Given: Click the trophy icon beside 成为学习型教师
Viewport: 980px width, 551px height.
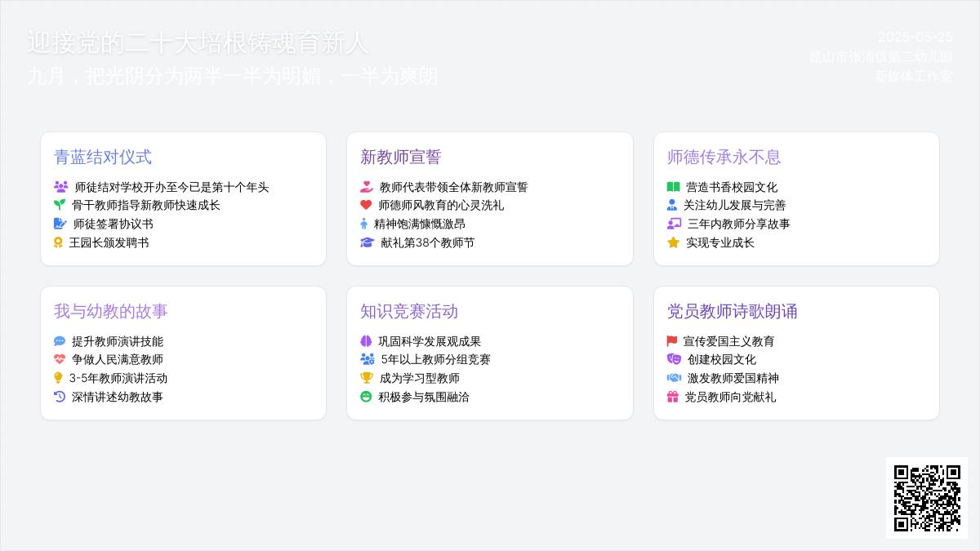Looking at the screenshot, I should coord(367,378).
